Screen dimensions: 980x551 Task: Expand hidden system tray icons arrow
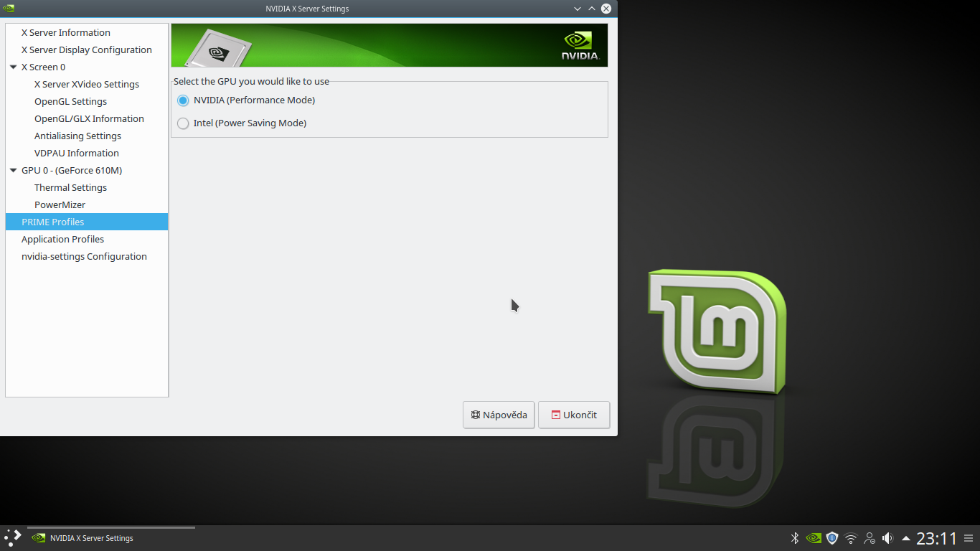coord(906,538)
